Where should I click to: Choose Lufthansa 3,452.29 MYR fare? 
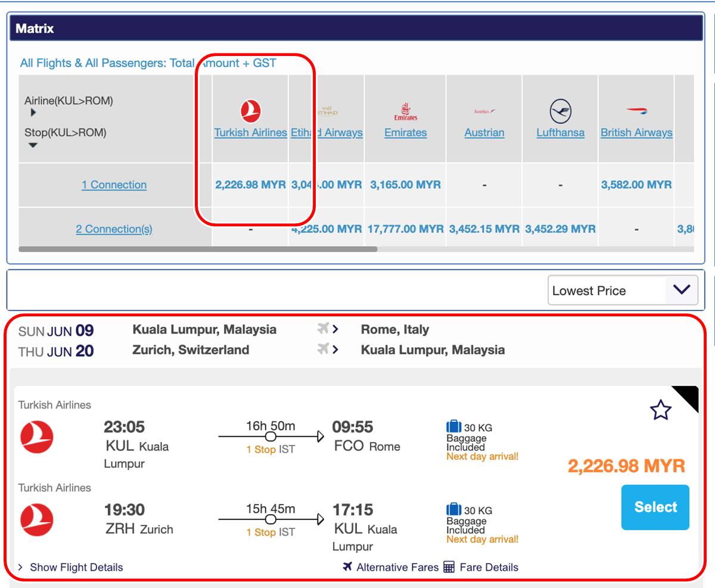click(x=560, y=229)
